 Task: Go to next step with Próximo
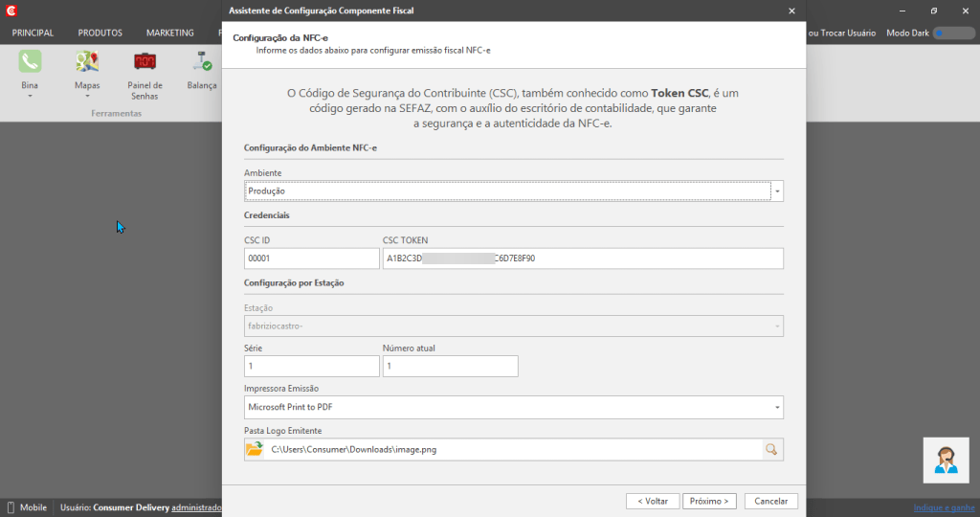(x=709, y=501)
